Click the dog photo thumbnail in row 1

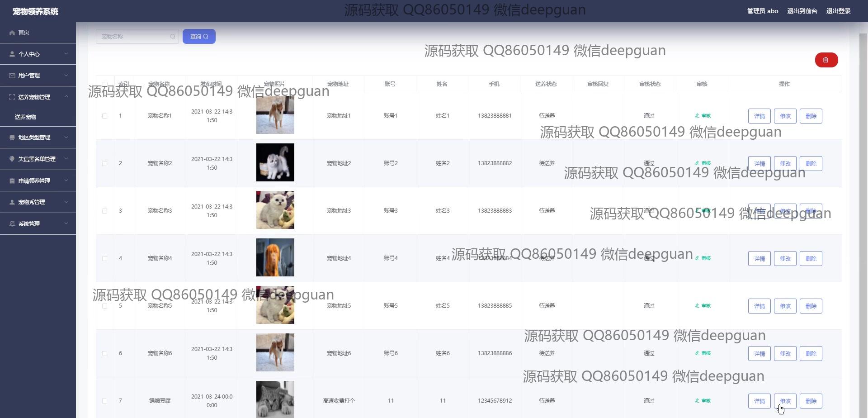coord(275,115)
